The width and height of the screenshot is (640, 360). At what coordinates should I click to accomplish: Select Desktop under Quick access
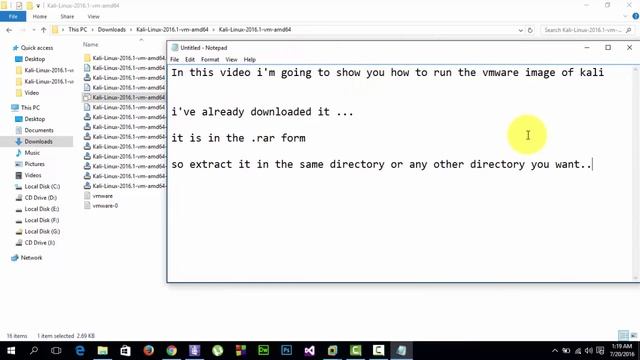coord(35,59)
